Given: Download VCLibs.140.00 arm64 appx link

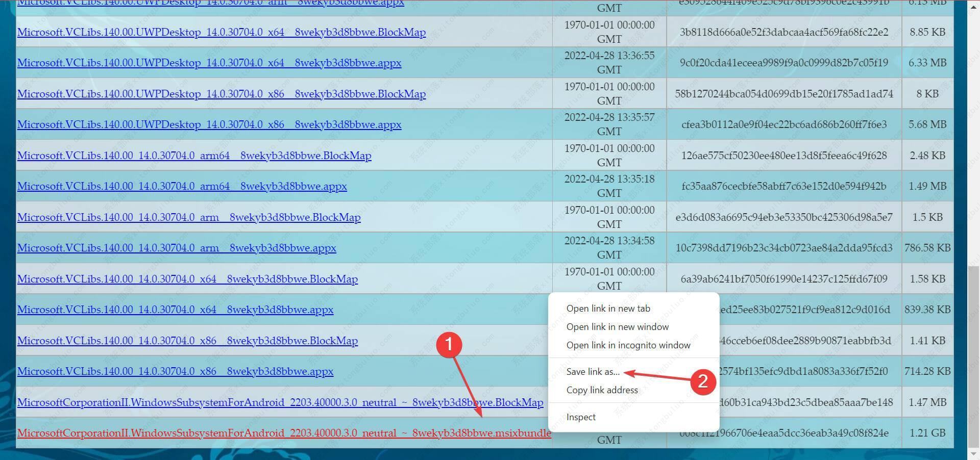Looking at the screenshot, I should tap(182, 186).
